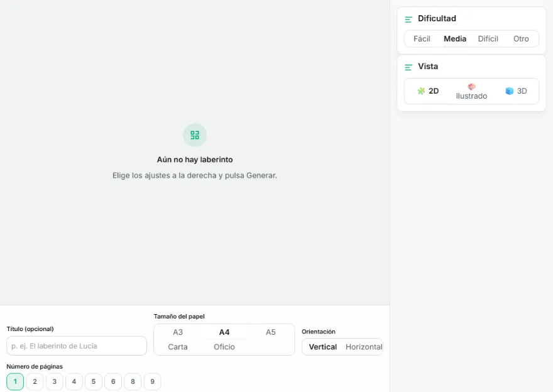This screenshot has width=553, height=392.
Task: Select Fácil difficulty
Action: [x=422, y=39]
